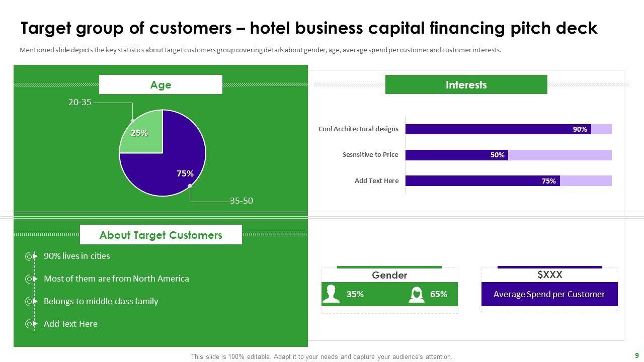This screenshot has width=644, height=362.
Task: Click bullet icon beside '90% lives in cities'
Action: (x=29, y=256)
